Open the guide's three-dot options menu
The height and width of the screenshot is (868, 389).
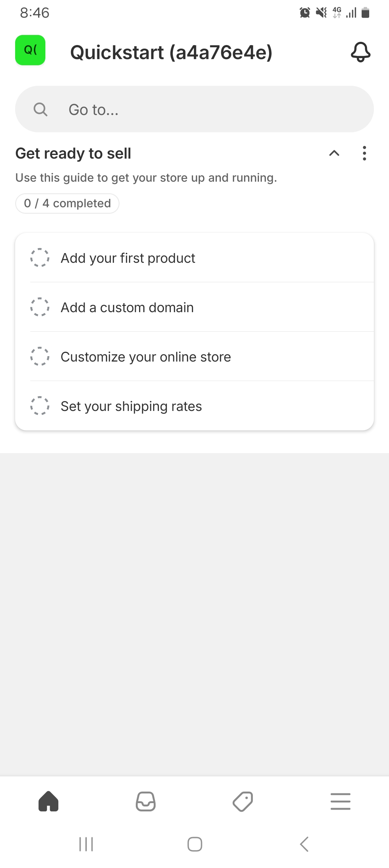click(365, 153)
